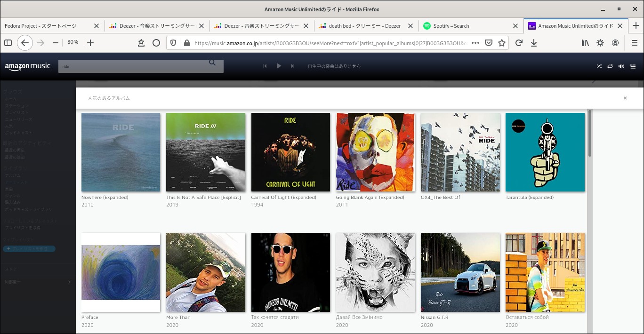Image resolution: width=644 pixels, height=334 pixels.
Task: Skip to previous track
Action: pos(265,66)
